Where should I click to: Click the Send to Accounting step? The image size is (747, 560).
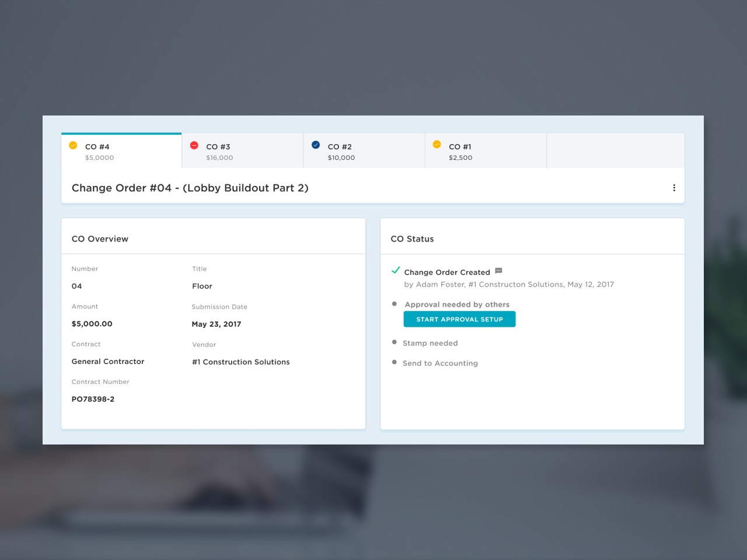(440, 363)
